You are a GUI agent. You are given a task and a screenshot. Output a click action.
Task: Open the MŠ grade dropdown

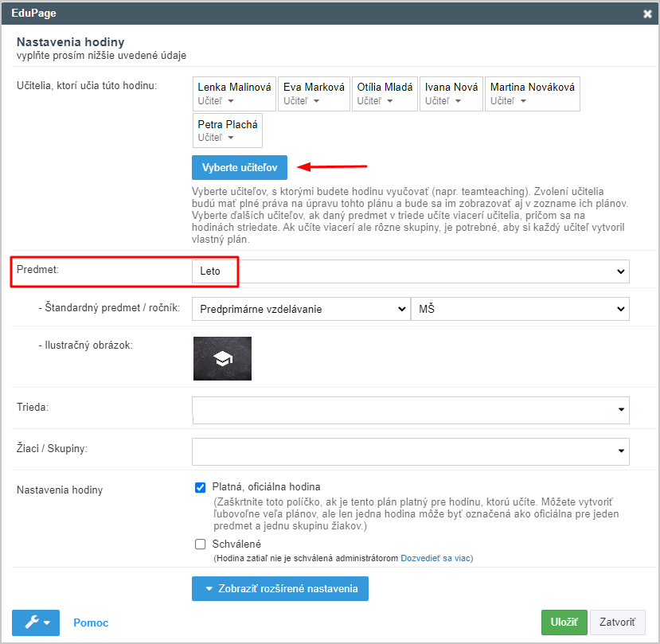[520, 309]
